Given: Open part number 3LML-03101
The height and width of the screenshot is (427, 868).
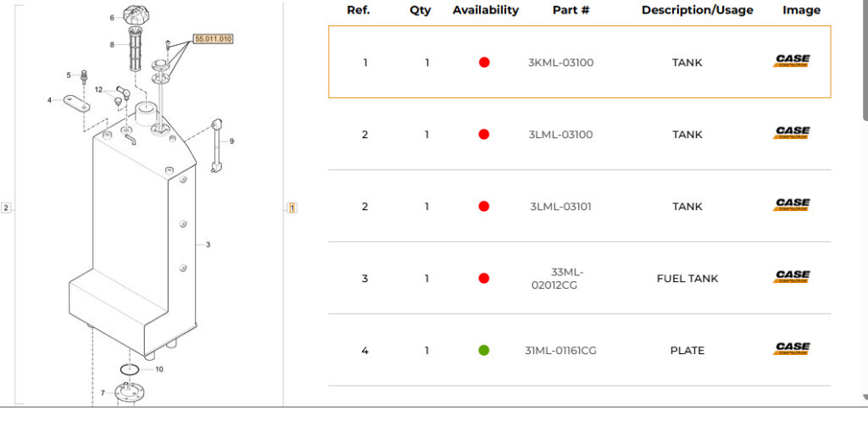Looking at the screenshot, I should click(x=561, y=207).
